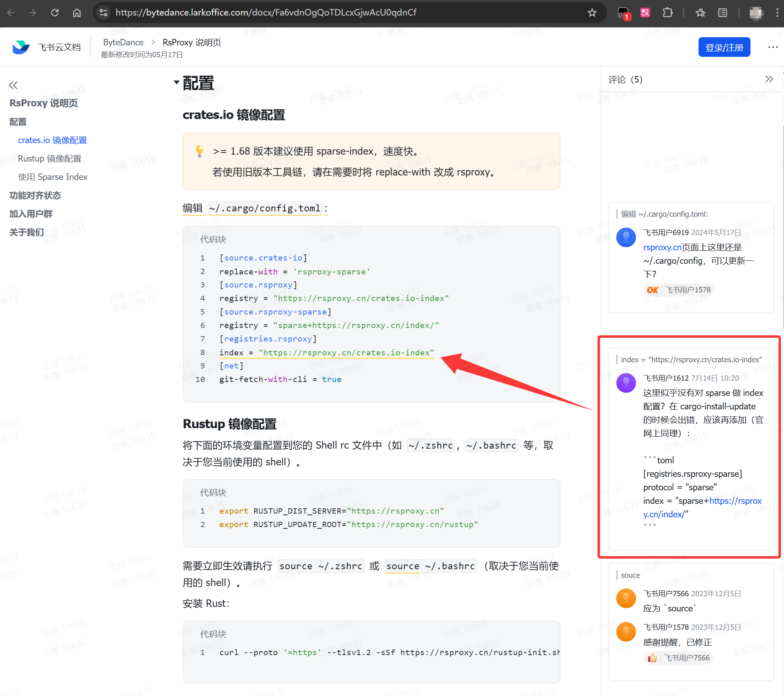Click the browser address bar URL

(x=266, y=13)
